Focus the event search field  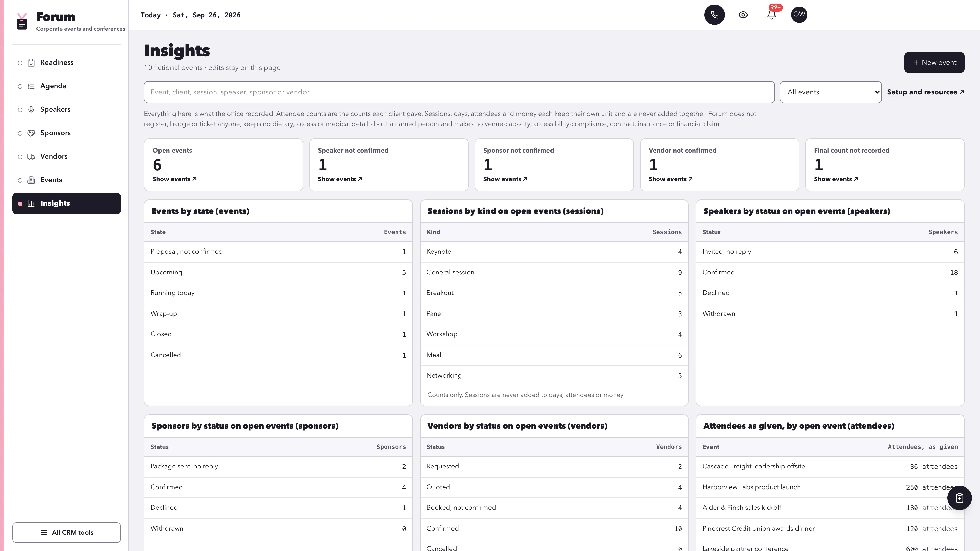coord(459,92)
